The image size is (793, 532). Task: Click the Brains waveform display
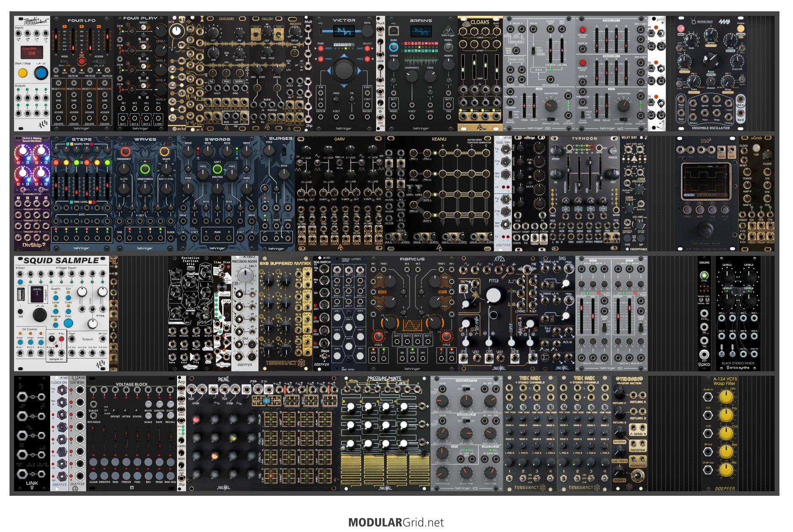tap(421, 31)
